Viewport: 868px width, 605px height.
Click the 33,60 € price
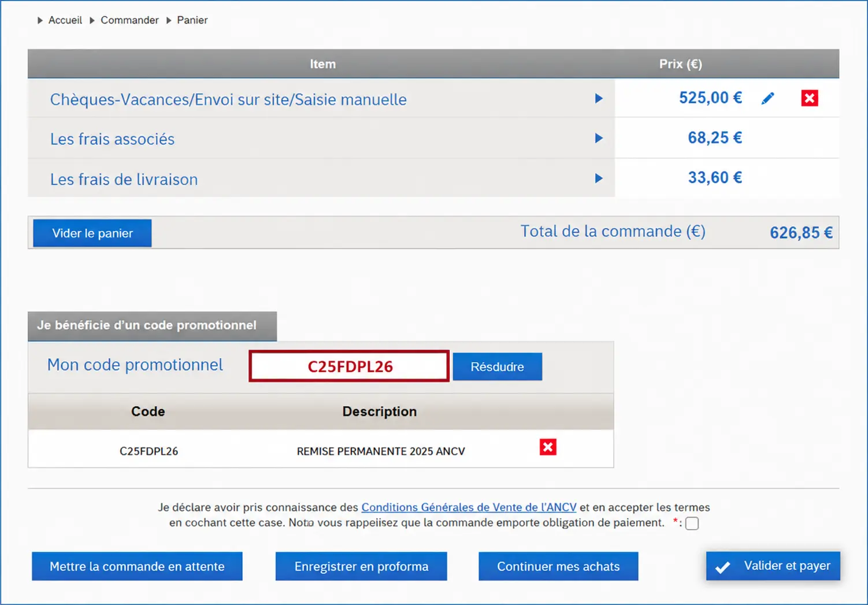coord(715,177)
